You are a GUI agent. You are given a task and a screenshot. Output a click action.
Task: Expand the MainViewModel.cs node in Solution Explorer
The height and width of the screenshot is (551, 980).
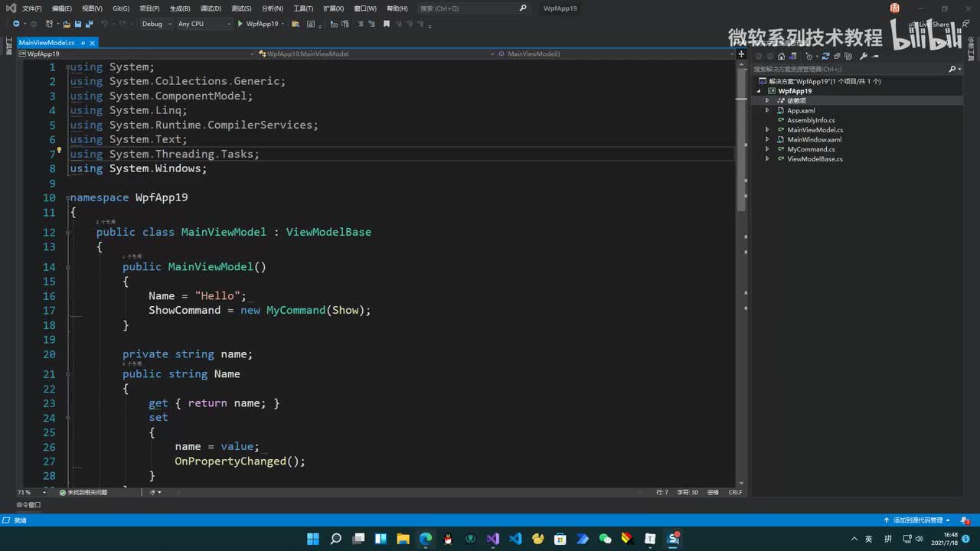(x=768, y=129)
